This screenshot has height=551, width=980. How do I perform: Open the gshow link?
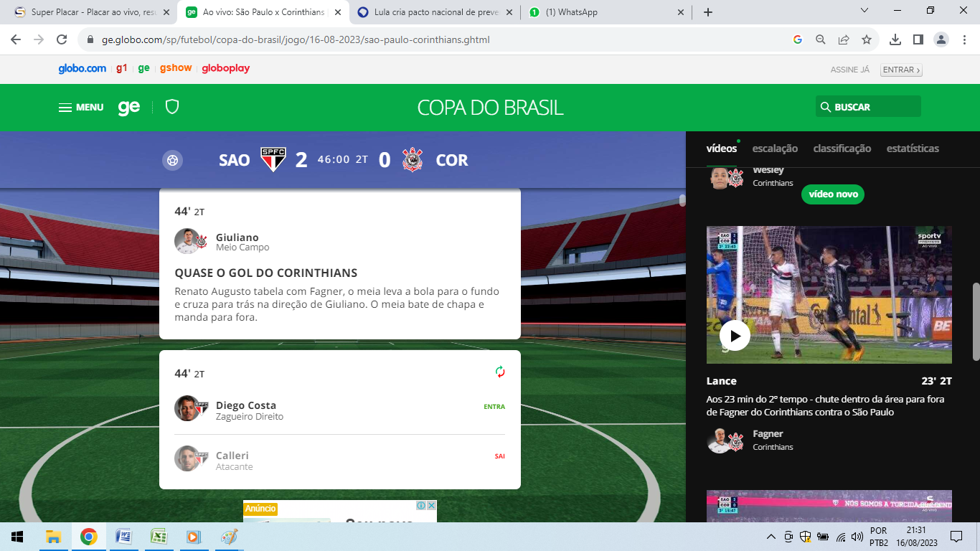176,68
